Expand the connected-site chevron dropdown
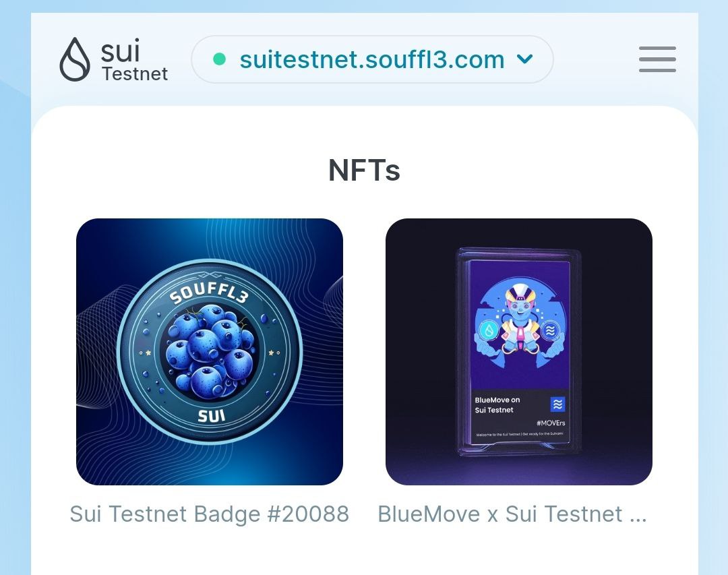Viewport: 728px width, 575px height. 524,59
